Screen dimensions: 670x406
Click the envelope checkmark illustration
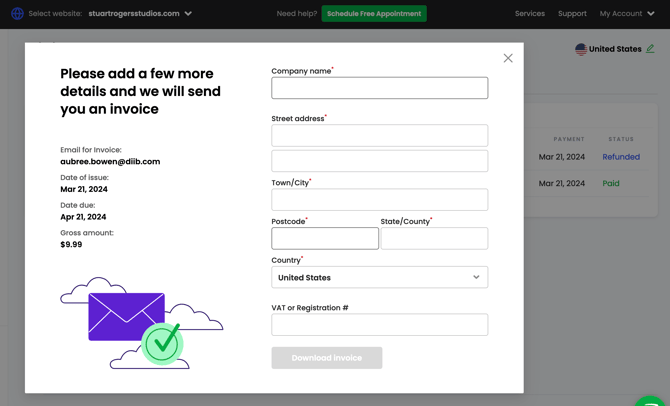tap(141, 323)
